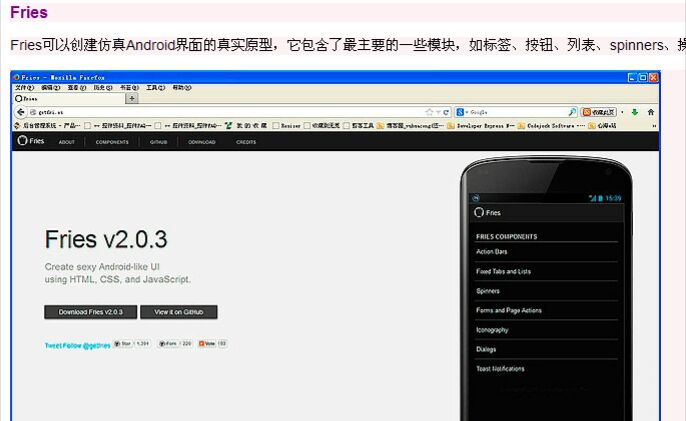The height and width of the screenshot is (421, 686).
Task: Open the 我的收藏 bookmark with green icon
Action: coord(246,126)
